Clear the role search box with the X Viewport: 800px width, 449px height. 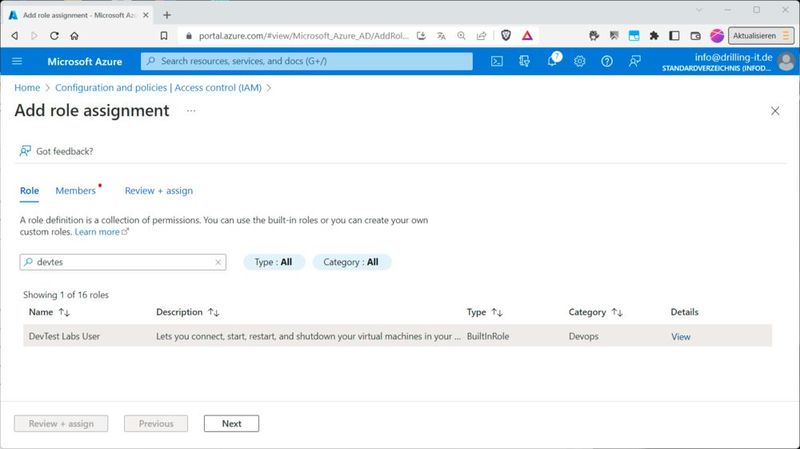[x=218, y=262]
